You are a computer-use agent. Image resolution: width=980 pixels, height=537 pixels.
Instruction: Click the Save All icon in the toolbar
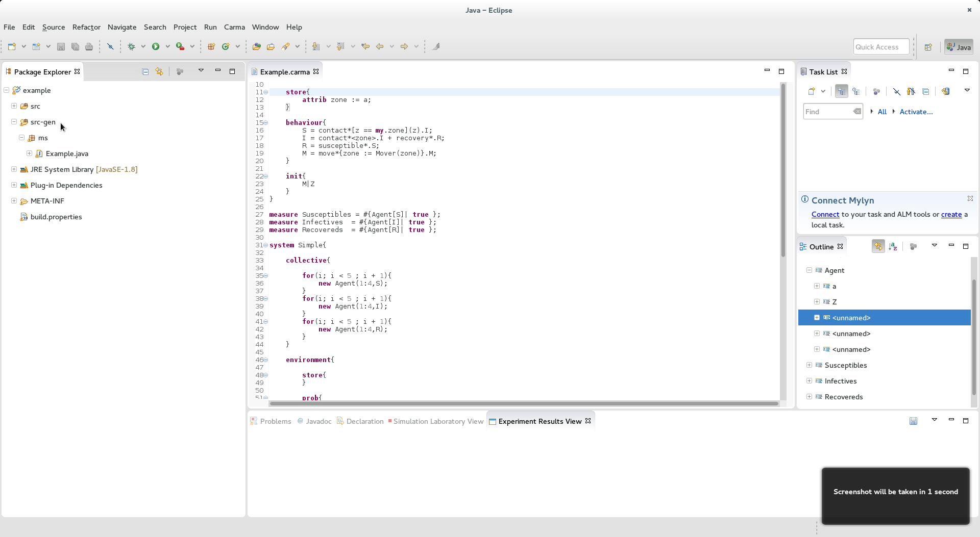(x=75, y=46)
